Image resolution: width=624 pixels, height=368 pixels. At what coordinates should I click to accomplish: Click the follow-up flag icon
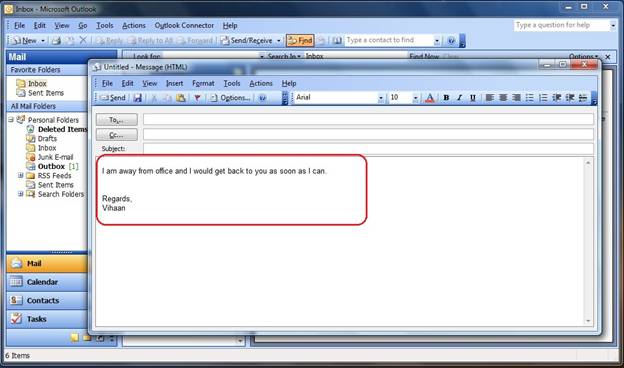click(x=197, y=97)
